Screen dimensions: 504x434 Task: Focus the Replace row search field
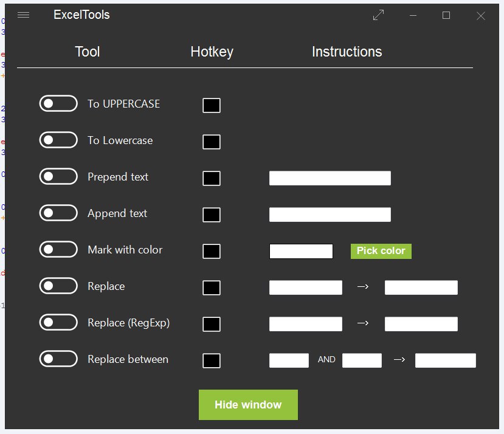tap(306, 288)
